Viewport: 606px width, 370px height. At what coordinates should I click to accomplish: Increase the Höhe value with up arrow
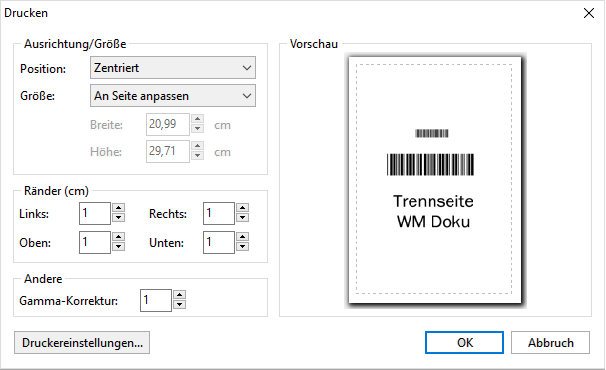[x=197, y=146]
